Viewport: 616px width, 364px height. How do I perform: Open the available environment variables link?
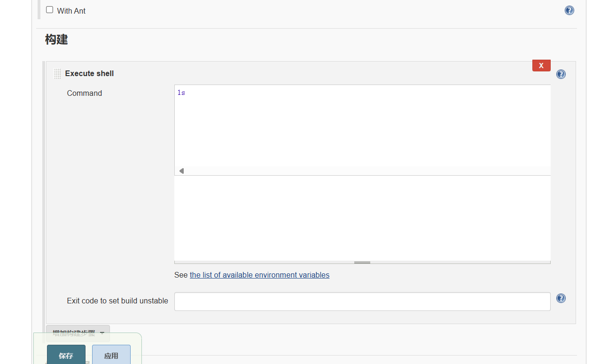259,275
